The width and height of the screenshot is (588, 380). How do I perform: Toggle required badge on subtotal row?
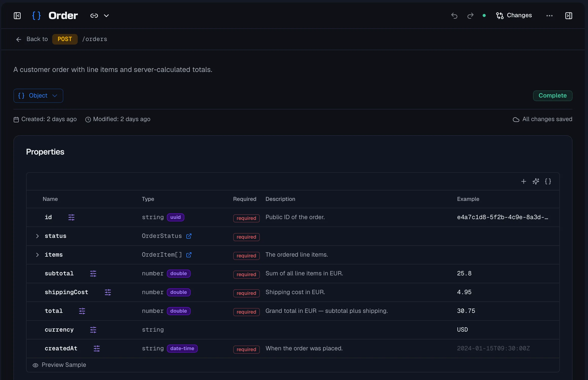click(246, 274)
